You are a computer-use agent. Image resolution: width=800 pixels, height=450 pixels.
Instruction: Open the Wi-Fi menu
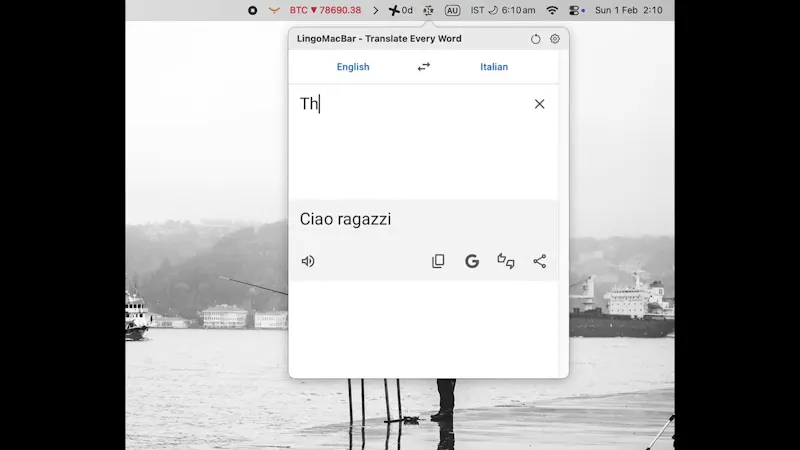pos(552,10)
